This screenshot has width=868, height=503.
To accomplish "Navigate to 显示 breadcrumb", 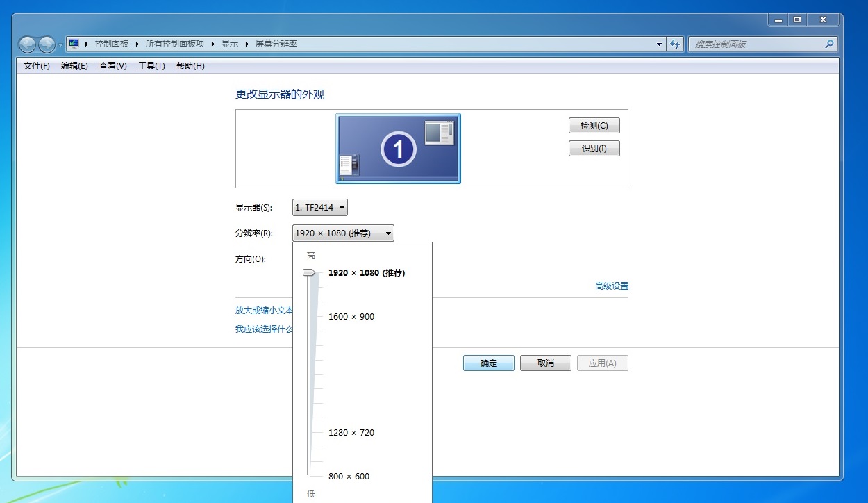I will pyautogui.click(x=230, y=44).
